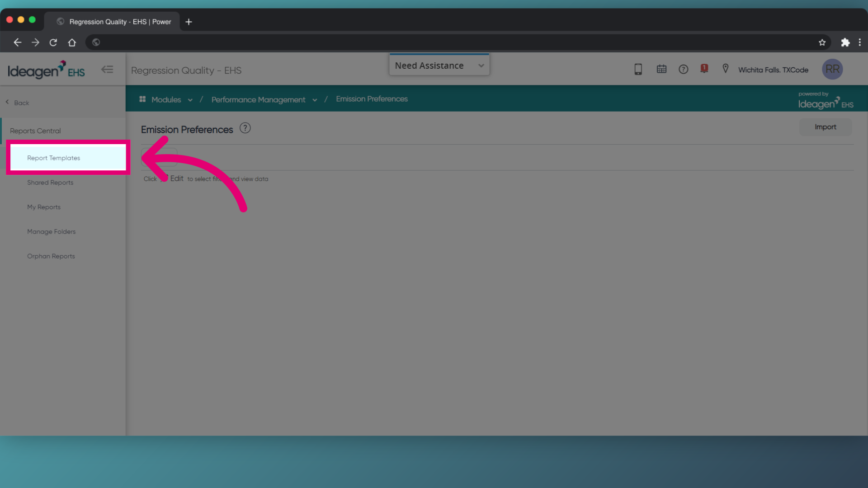Open My Reports

pyautogui.click(x=44, y=207)
